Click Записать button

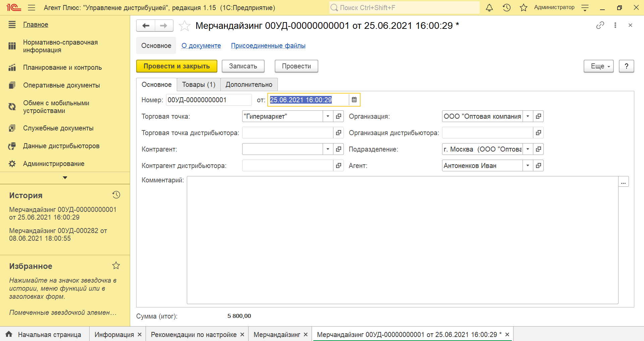pyautogui.click(x=243, y=66)
